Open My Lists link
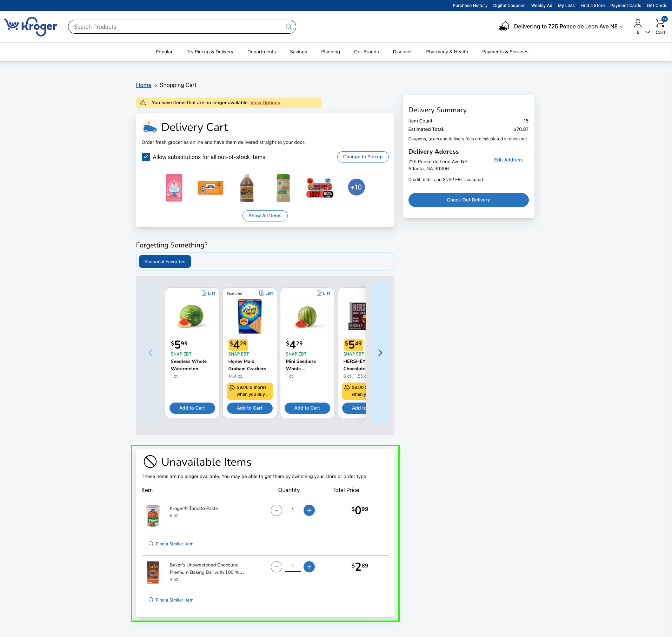 pos(566,6)
